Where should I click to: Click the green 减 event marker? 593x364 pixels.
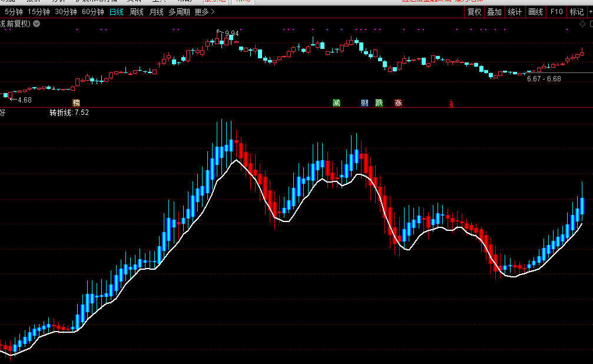coord(336,103)
